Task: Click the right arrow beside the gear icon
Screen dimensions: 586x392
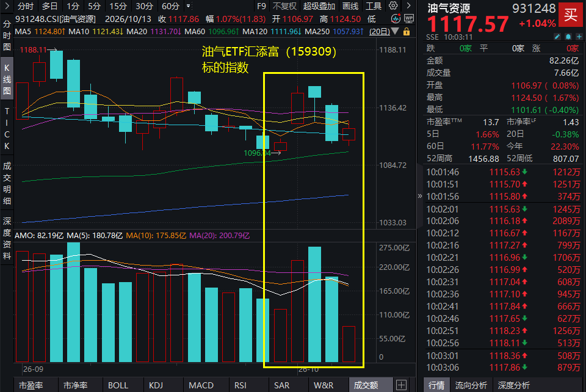Action: pyautogui.click(x=408, y=5)
